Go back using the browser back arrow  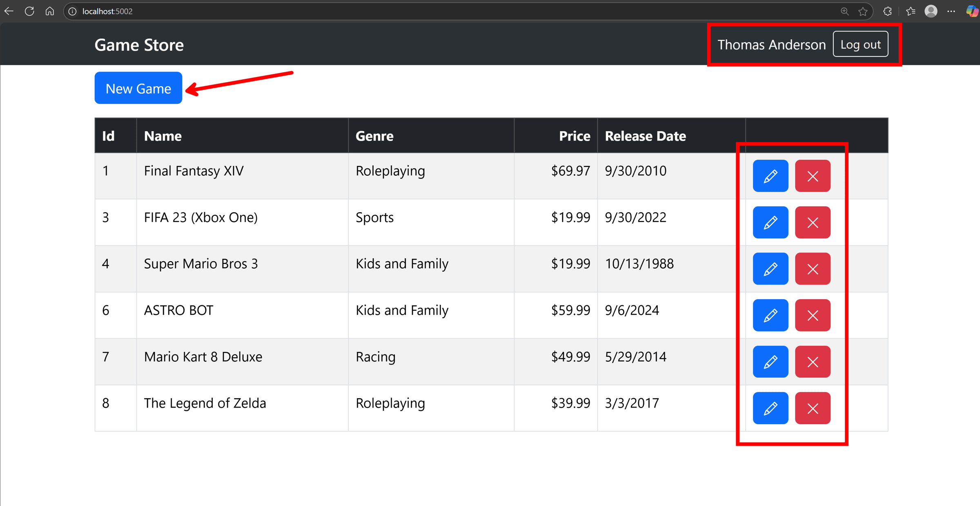[9, 11]
